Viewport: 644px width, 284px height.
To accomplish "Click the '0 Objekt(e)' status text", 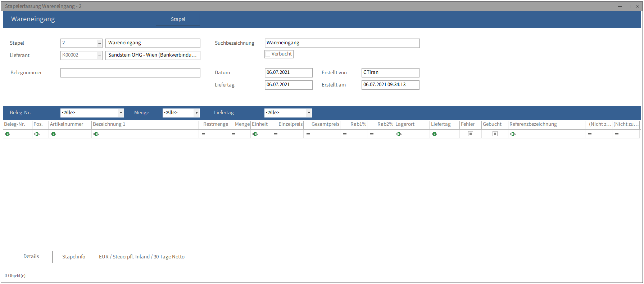I will pos(15,276).
